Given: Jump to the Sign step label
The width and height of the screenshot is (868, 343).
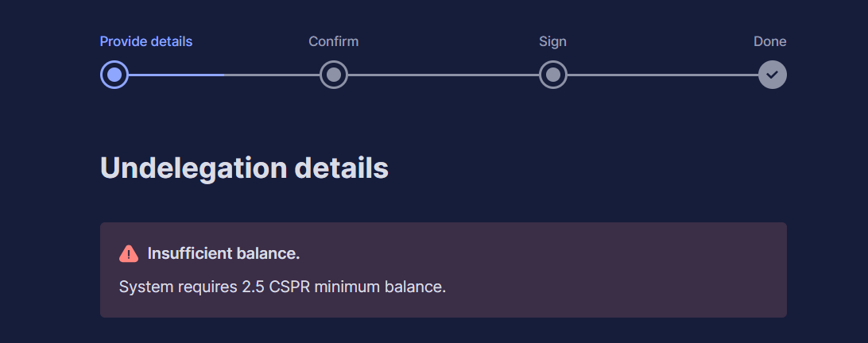Looking at the screenshot, I should point(553,41).
